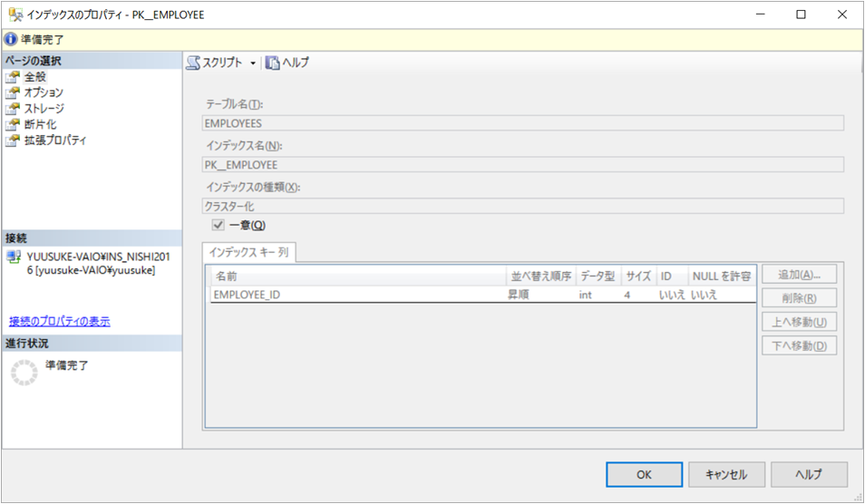Click the スクリプト toolbar label
The width and height of the screenshot is (865, 504).
click(x=222, y=63)
